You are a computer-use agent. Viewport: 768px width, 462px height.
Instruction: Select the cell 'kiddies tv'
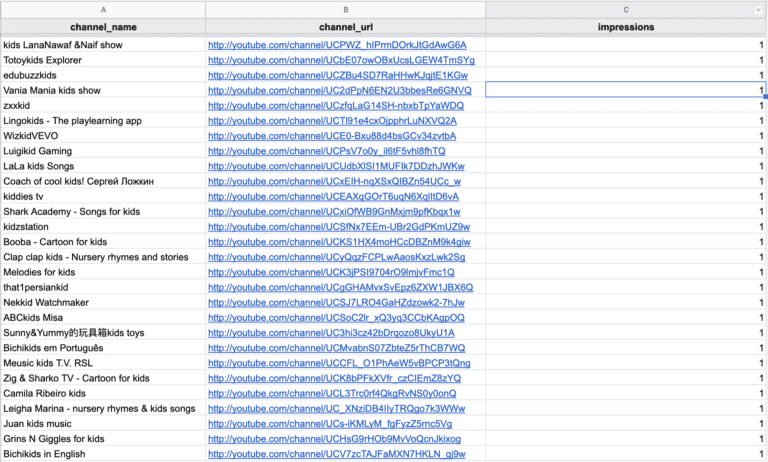point(103,197)
